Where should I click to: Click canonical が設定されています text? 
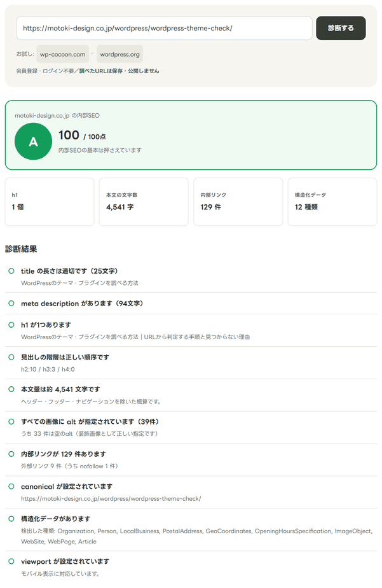(67, 486)
